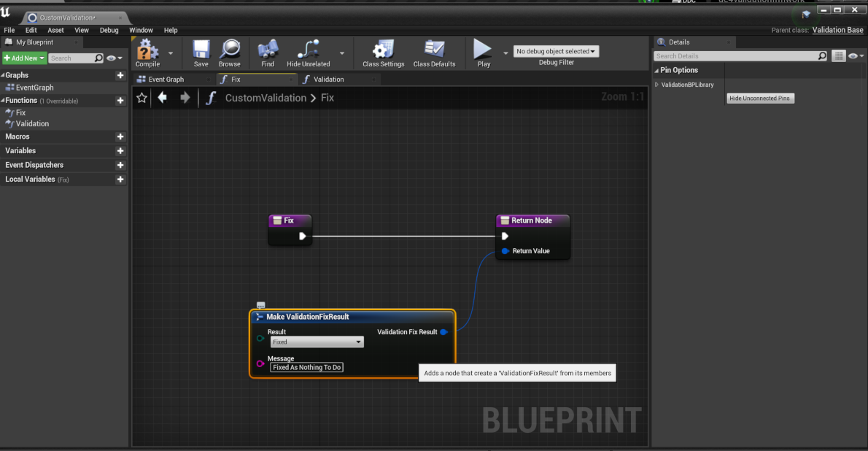Click the Compile toolbar icon
The image size is (868, 451).
pos(147,52)
